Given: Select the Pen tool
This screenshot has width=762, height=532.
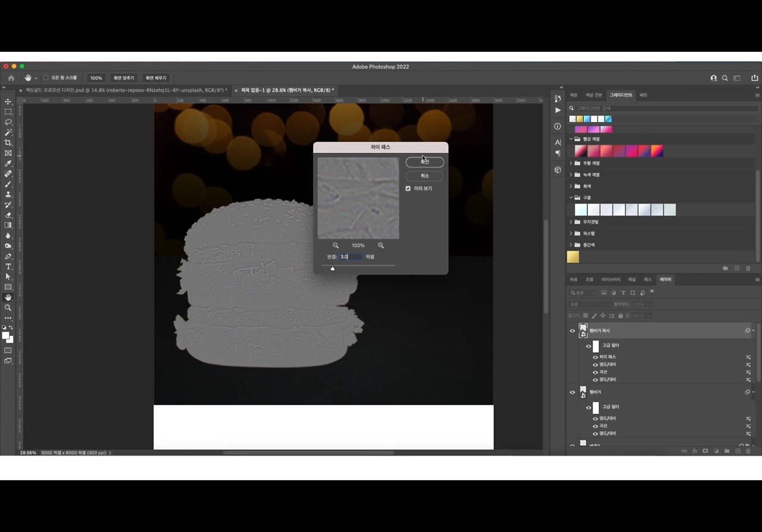Looking at the screenshot, I should coord(8,256).
